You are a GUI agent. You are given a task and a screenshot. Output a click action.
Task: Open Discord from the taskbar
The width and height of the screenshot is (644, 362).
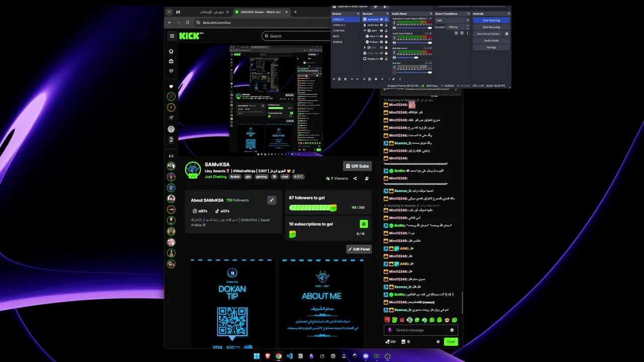point(366,356)
